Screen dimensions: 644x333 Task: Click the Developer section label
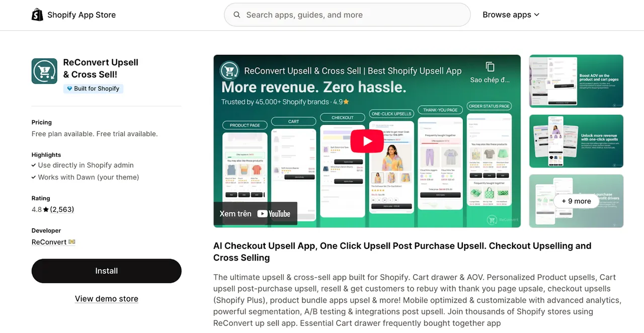(46, 230)
